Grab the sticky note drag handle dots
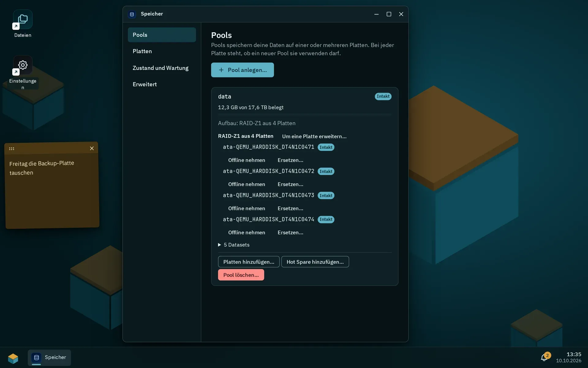Image resolution: width=588 pixels, height=368 pixels. pos(12,149)
